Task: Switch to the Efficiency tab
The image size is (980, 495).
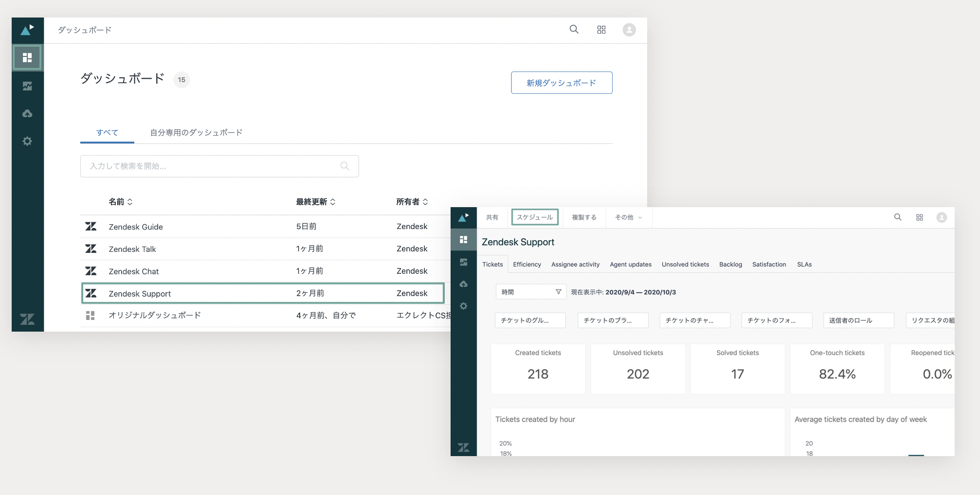Action: [x=527, y=264]
